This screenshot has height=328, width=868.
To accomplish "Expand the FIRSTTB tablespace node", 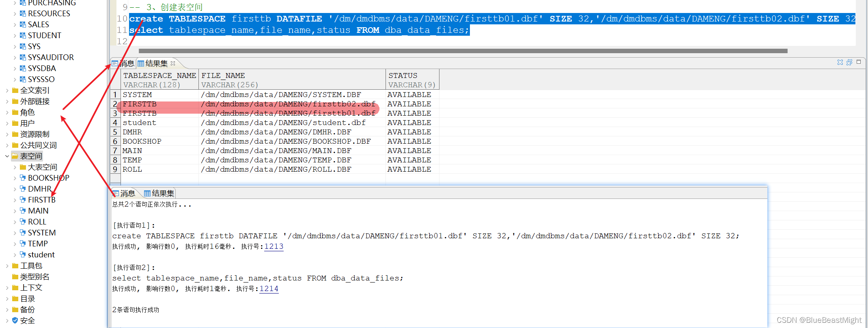I will (15, 200).
